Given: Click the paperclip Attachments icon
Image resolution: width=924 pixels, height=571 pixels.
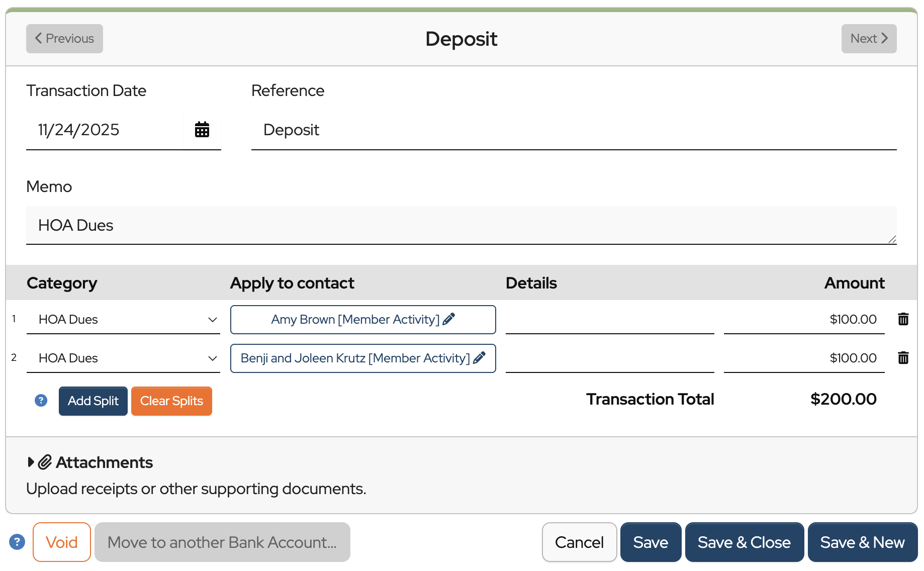Looking at the screenshot, I should pos(45,462).
